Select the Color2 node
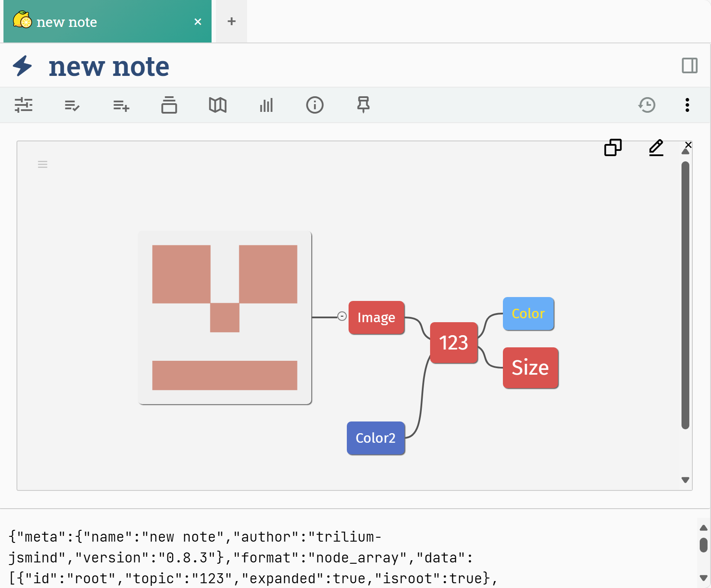The height and width of the screenshot is (588, 711). 375,438
